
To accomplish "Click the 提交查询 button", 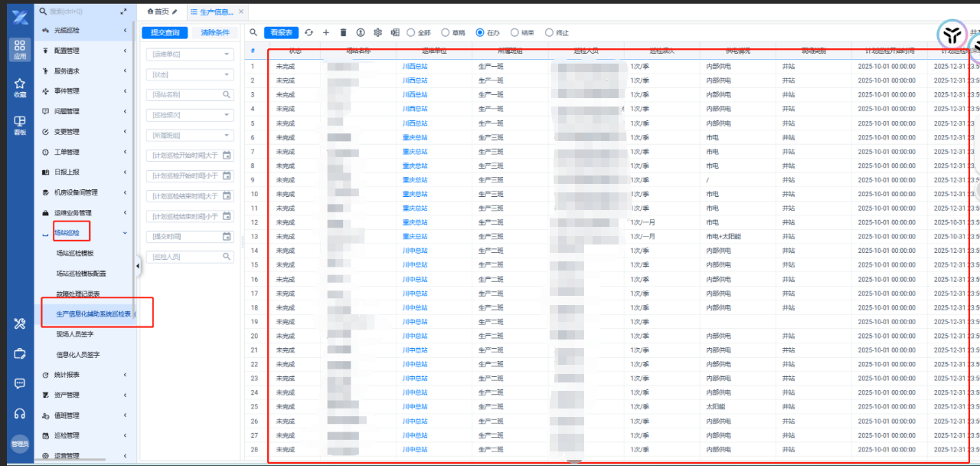I will (x=165, y=33).
